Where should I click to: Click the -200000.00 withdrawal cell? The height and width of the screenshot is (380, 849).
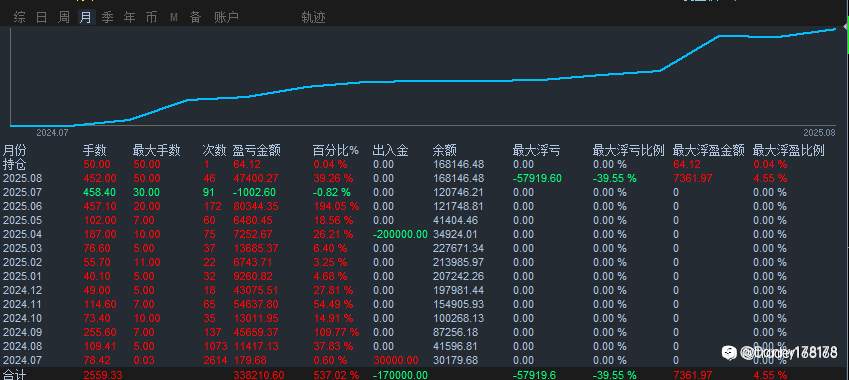(x=400, y=234)
